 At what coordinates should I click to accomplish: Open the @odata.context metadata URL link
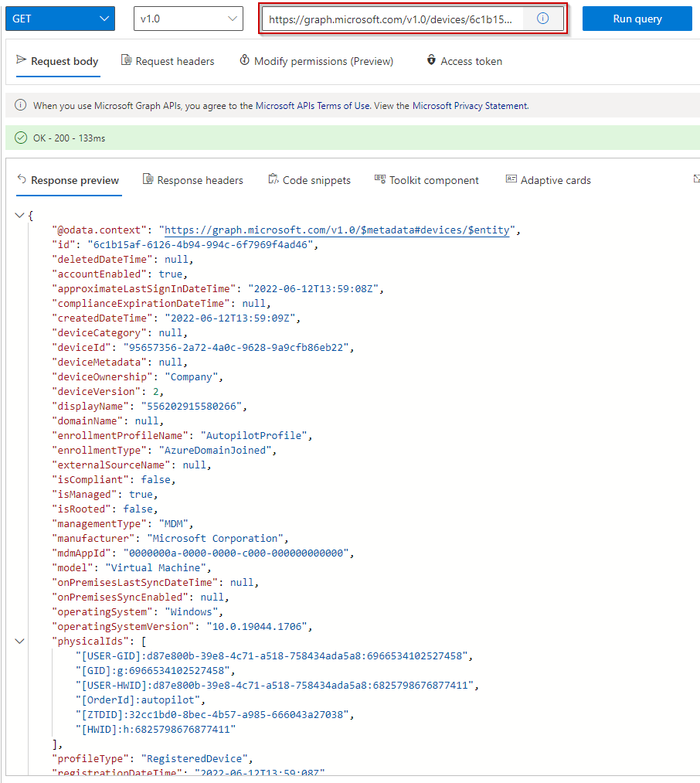(x=337, y=230)
